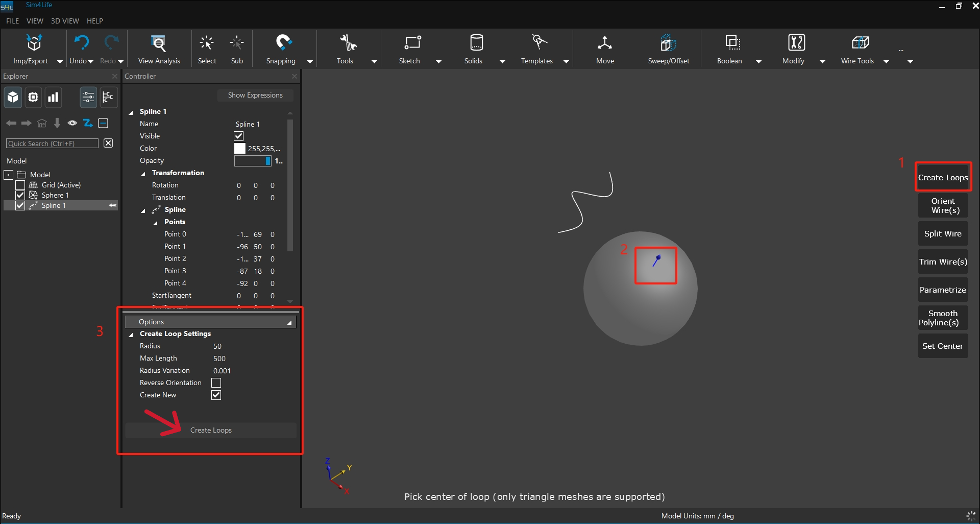The image size is (980, 524).
Task: Open the Boolean dropdown arrow
Action: [758, 62]
